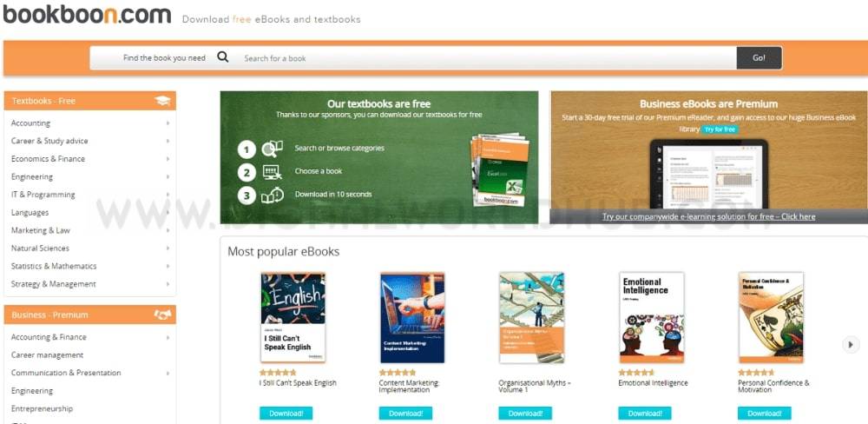
Task: Open the Engineering textbooks category
Action: [32, 176]
